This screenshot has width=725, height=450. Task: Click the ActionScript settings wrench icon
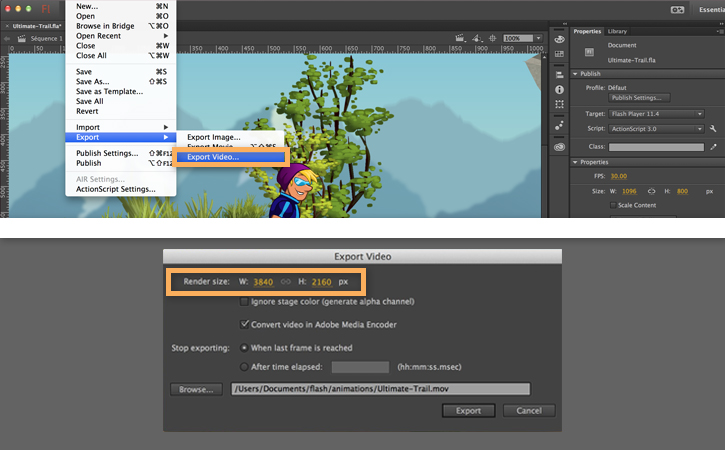(713, 129)
